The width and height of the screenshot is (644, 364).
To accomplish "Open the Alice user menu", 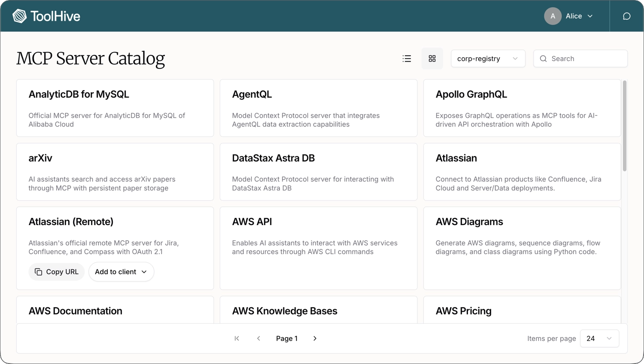I will pyautogui.click(x=569, y=16).
